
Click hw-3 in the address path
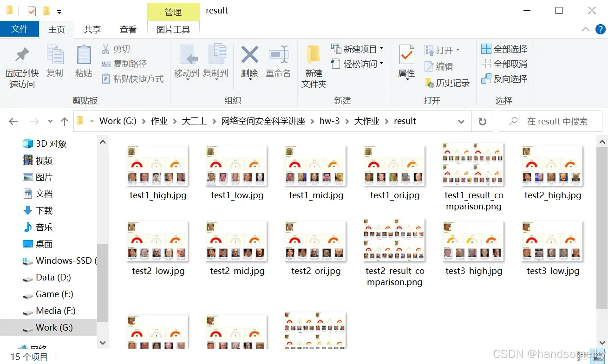point(330,121)
